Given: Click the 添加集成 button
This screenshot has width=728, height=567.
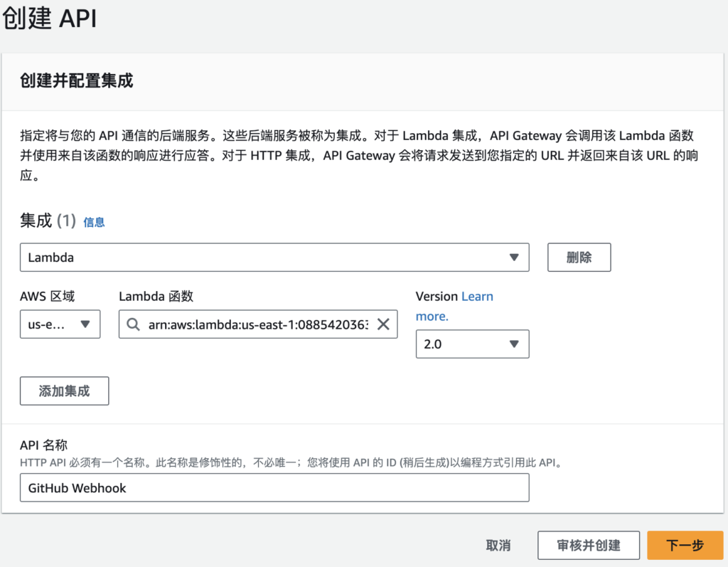Looking at the screenshot, I should coord(64,391).
